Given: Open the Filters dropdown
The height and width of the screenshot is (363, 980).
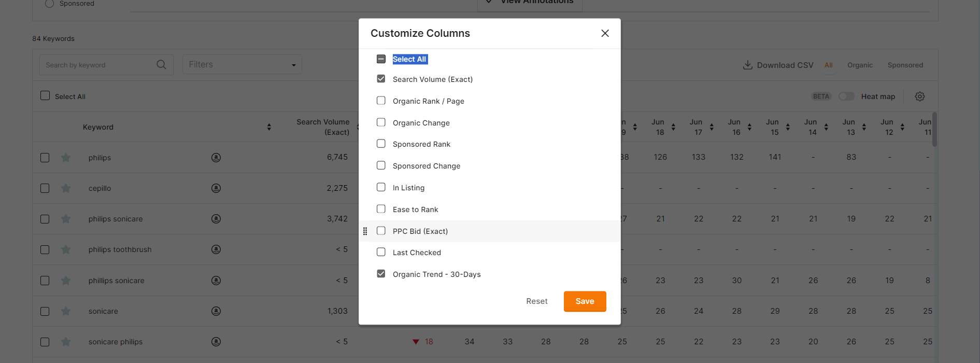Looking at the screenshot, I should (242, 65).
